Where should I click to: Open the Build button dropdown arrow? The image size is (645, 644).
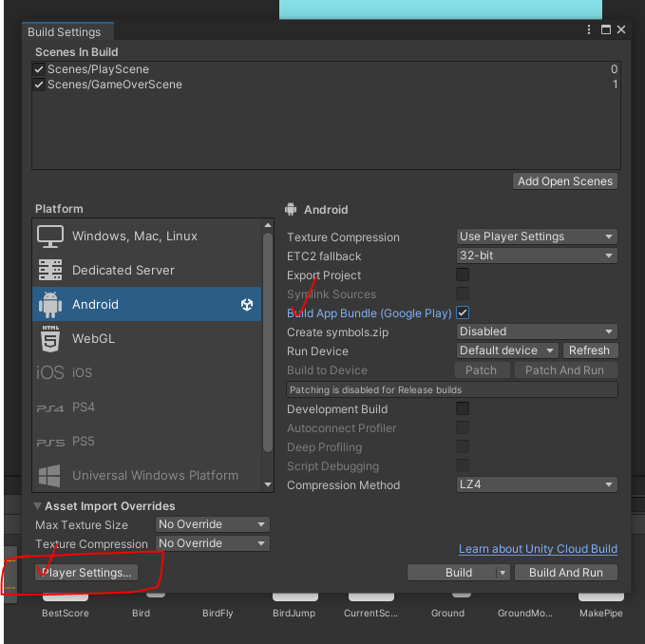(x=503, y=573)
